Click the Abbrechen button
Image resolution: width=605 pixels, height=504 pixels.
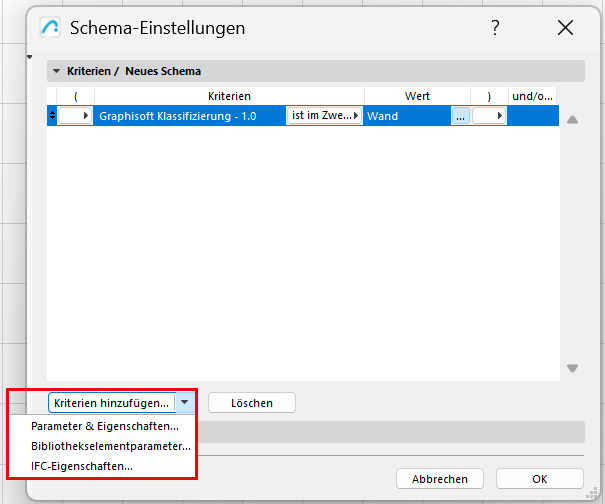(439, 479)
